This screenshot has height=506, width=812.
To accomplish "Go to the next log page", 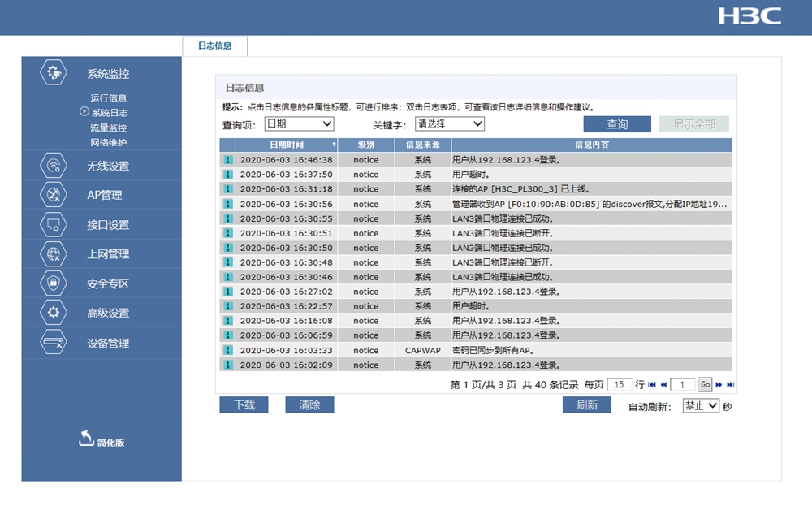I will (x=719, y=384).
